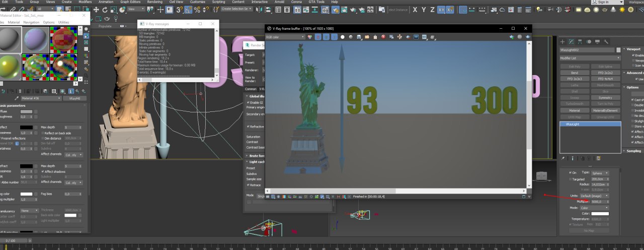Select the VRayLight entry in modifier stack
The height and width of the screenshot is (250, 644).
(590, 124)
